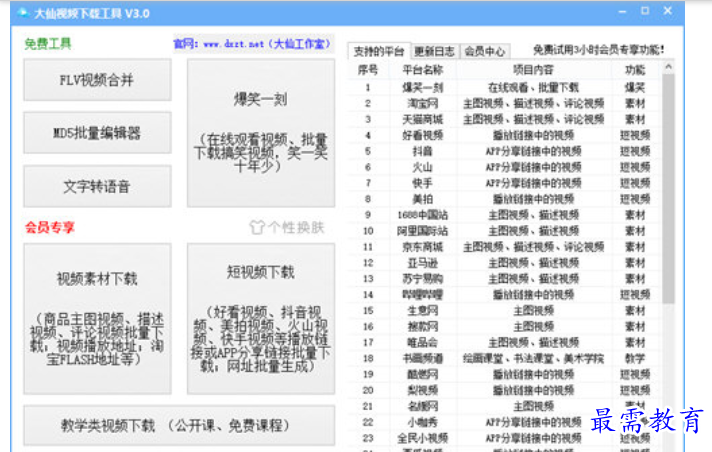Select the 阿里国际站 platform row

pos(504,231)
